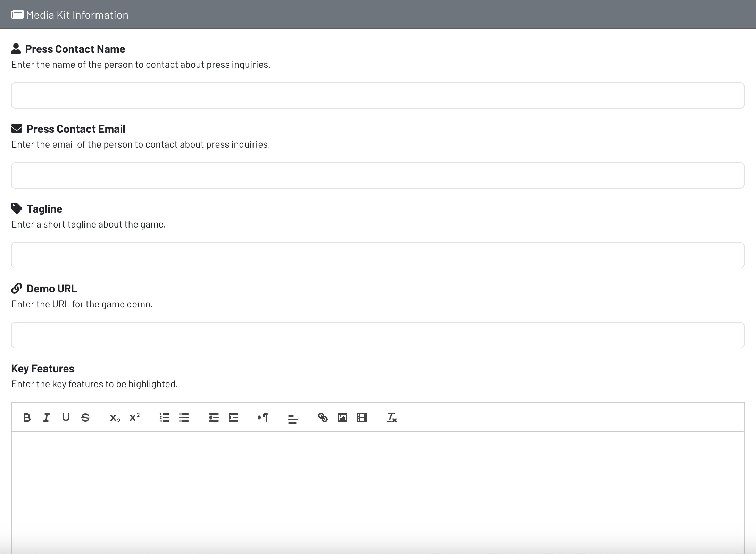This screenshot has height=554, width=756.
Task: Apply italic formatting
Action: 46,417
